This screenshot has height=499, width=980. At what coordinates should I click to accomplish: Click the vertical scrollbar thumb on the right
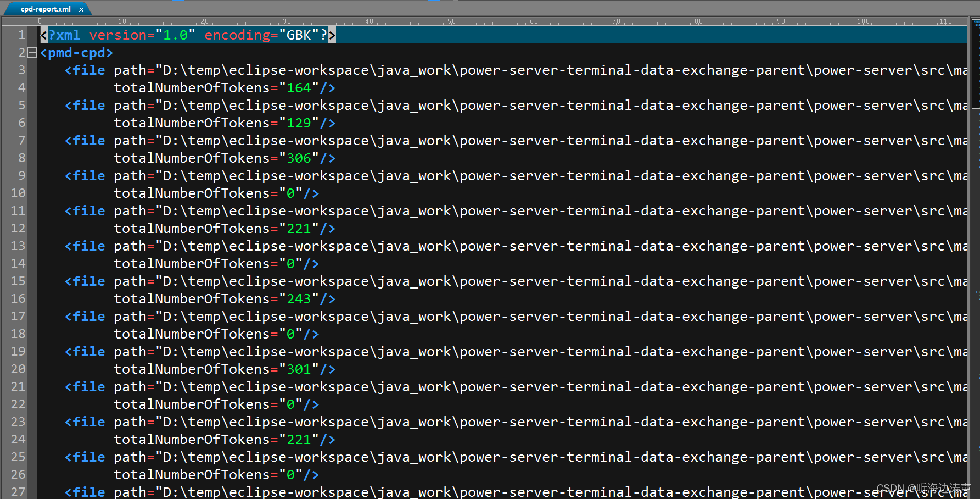pyautogui.click(x=976, y=63)
